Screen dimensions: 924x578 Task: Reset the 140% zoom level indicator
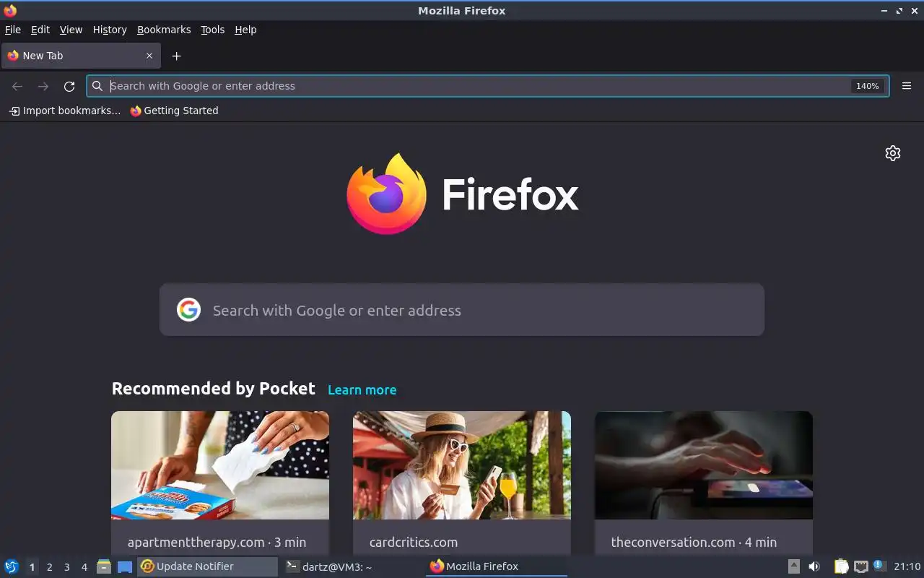(867, 86)
